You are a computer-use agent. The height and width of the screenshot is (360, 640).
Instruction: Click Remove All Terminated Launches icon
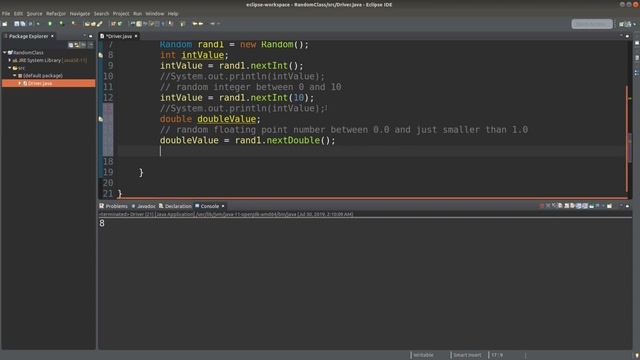[x=554, y=206]
